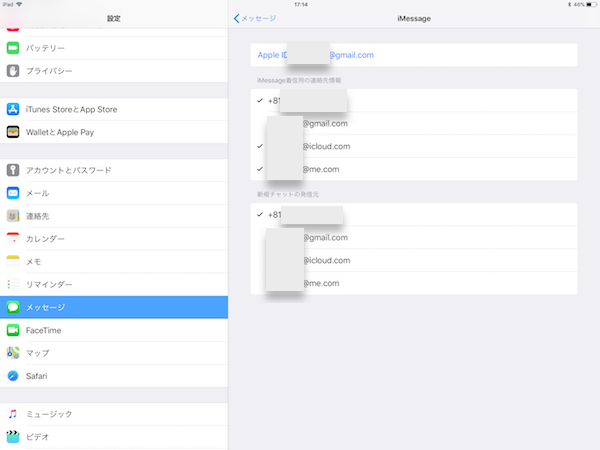Open ビデオ settings
This screenshot has width=600, height=450.
114,437
